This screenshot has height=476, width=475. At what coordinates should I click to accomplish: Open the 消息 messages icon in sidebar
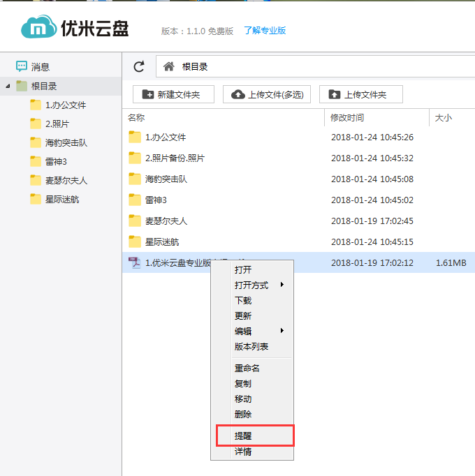tap(22, 66)
